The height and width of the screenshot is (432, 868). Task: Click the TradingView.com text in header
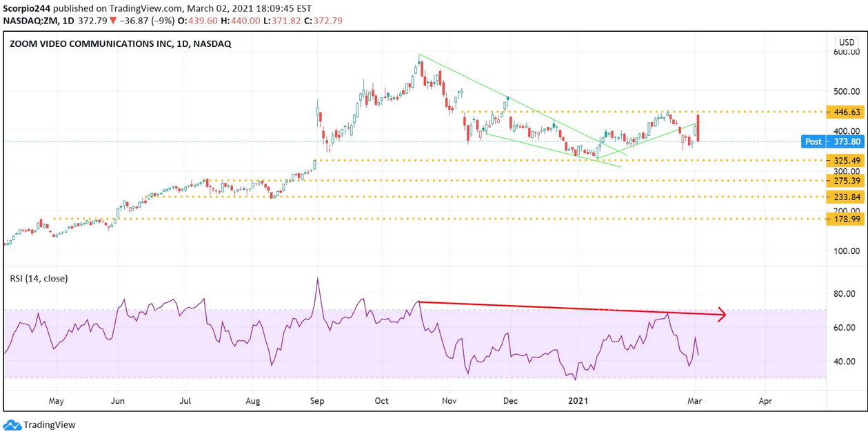point(149,8)
